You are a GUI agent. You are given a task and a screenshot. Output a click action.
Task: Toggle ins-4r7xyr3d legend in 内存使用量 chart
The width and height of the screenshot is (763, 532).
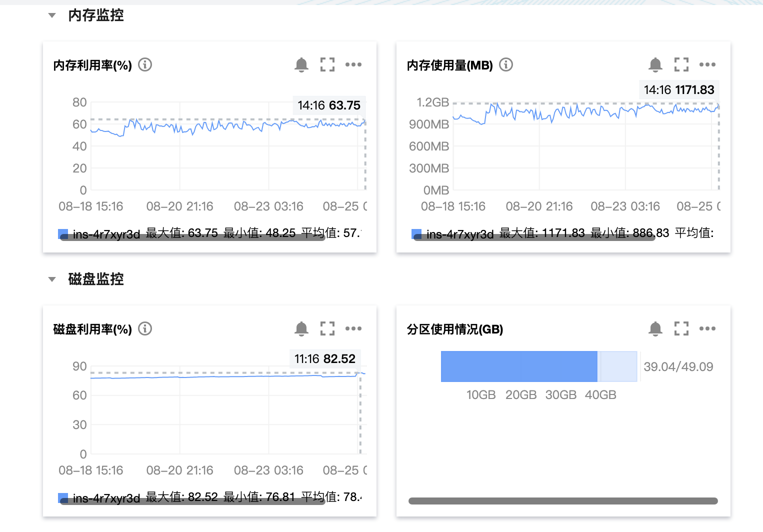tap(452, 233)
